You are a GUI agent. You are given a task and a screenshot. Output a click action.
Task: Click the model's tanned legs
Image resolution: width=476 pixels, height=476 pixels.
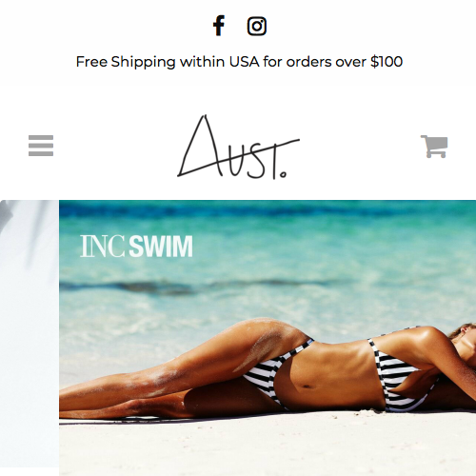pyautogui.click(x=178, y=371)
